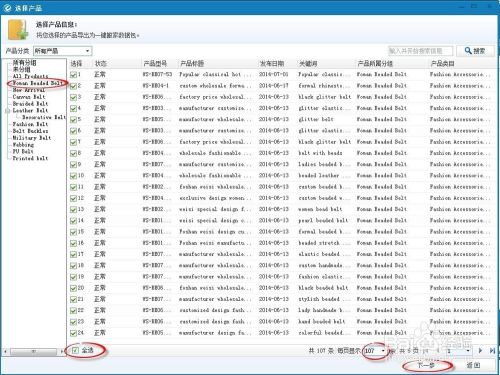Select Decorative Belt subgroup
This screenshot has width=500, height=375.
point(44,117)
